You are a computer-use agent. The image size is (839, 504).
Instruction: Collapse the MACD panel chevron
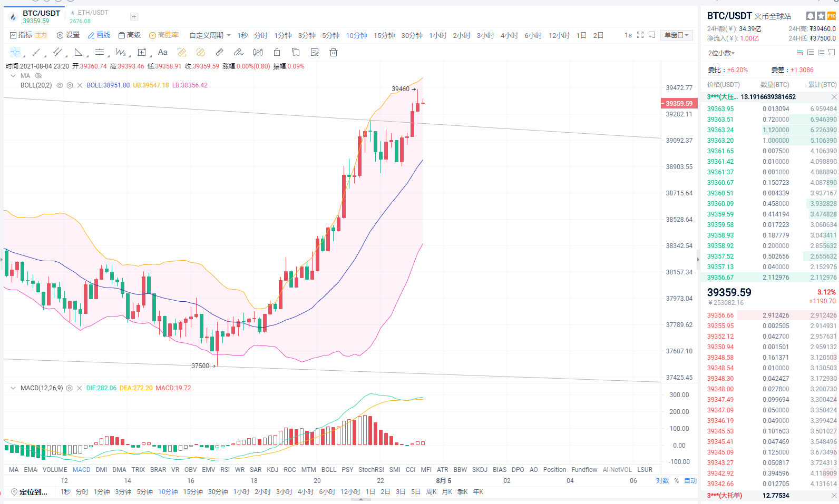(13, 388)
